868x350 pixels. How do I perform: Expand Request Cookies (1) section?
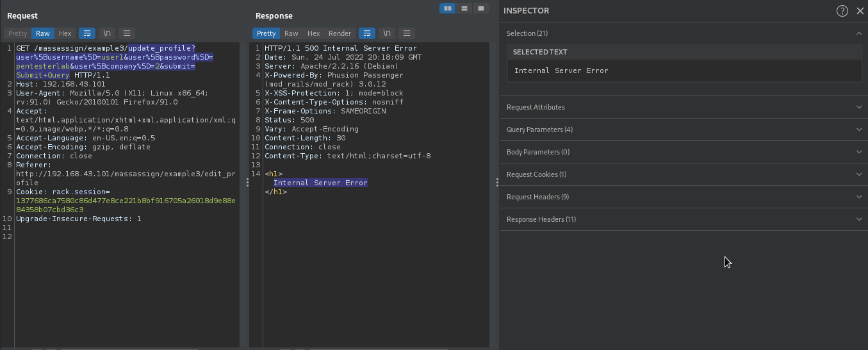[x=684, y=174]
